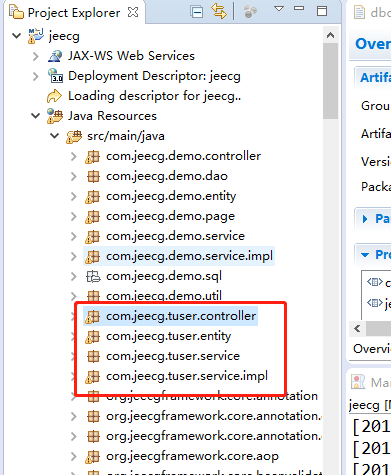
Task: Select com.jeecg.tuser.entity package label
Action: (168, 336)
